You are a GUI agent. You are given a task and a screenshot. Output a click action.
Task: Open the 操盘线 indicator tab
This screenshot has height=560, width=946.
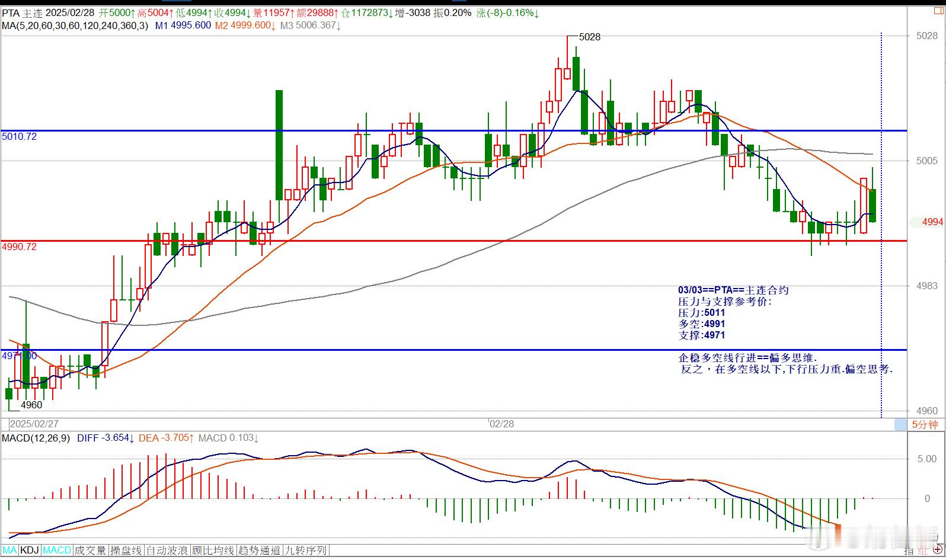(x=126, y=551)
